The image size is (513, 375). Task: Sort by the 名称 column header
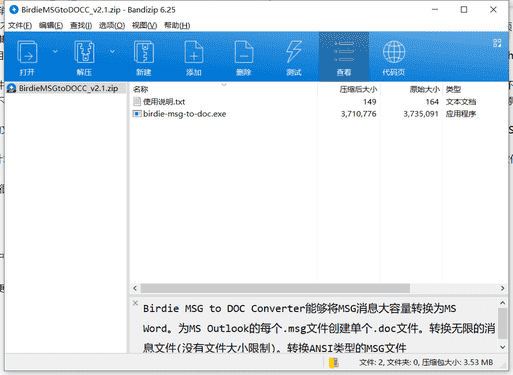140,89
